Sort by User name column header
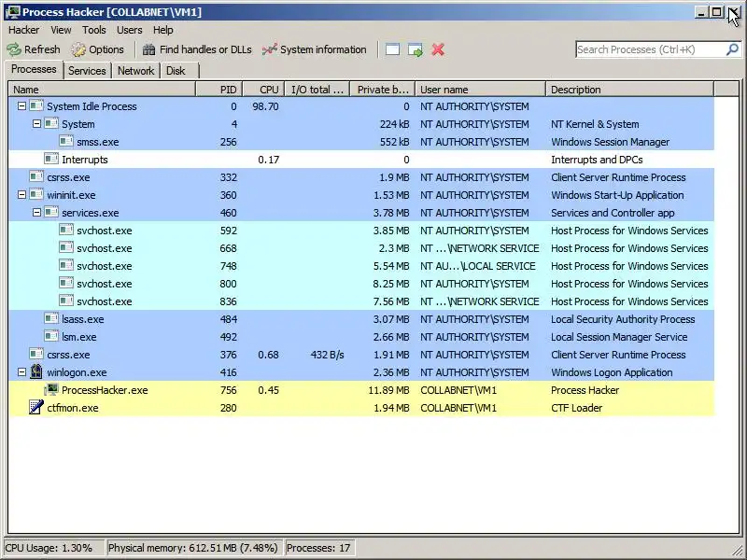 pyautogui.click(x=481, y=89)
